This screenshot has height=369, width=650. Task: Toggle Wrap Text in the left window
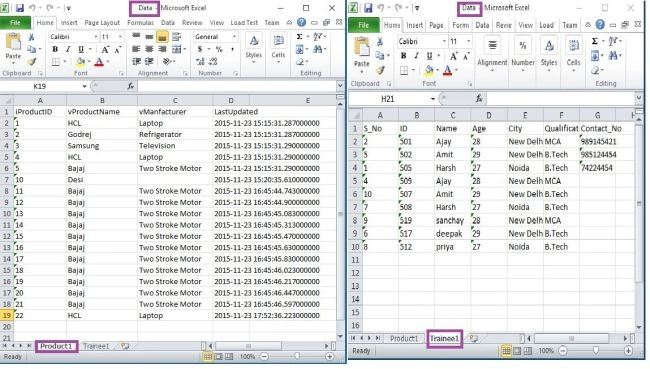[177, 37]
